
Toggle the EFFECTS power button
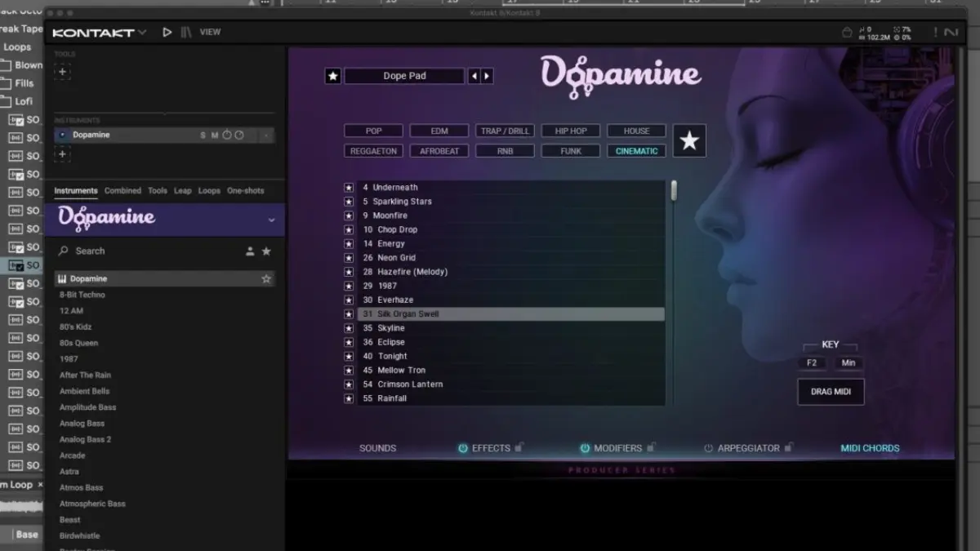[463, 448]
